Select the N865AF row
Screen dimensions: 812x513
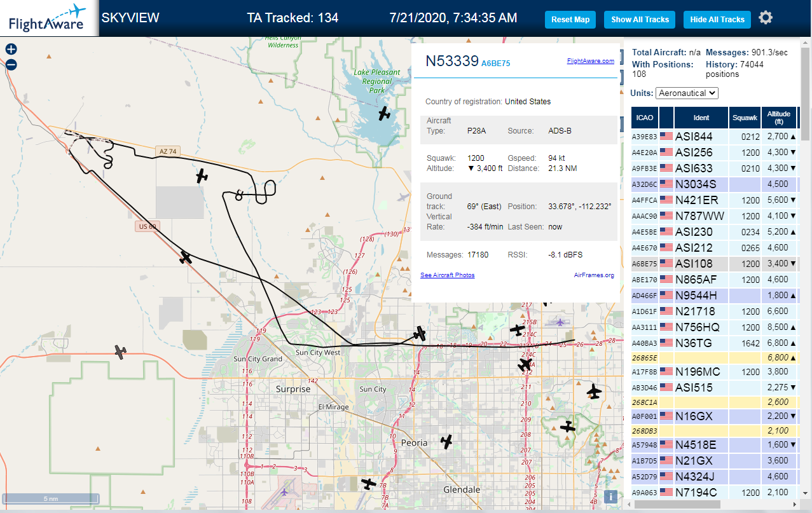(715, 280)
